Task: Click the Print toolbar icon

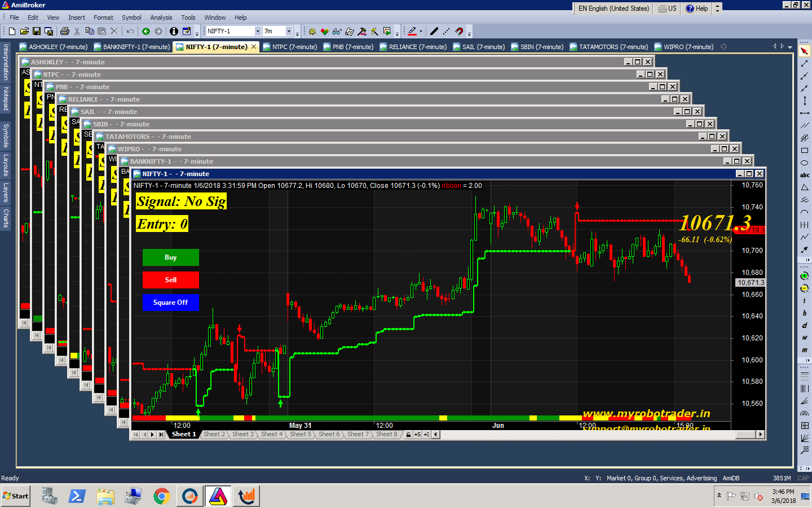Action: coord(65,32)
